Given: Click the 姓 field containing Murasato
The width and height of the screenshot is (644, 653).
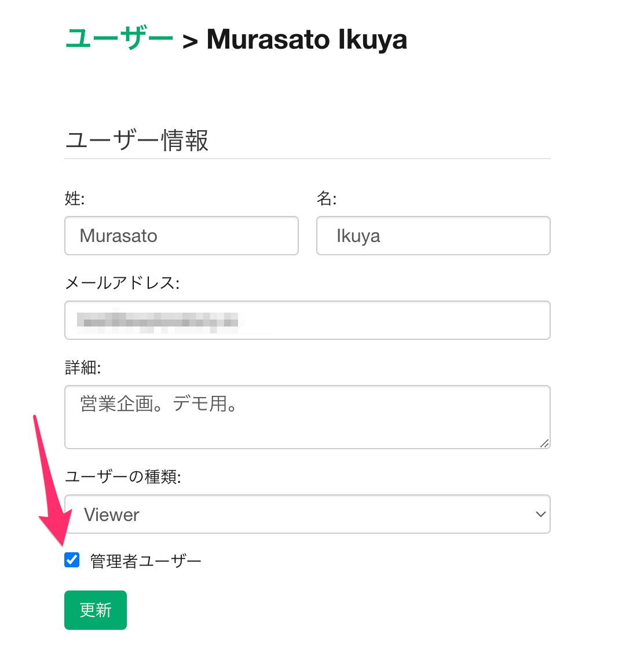Looking at the screenshot, I should coord(181,236).
